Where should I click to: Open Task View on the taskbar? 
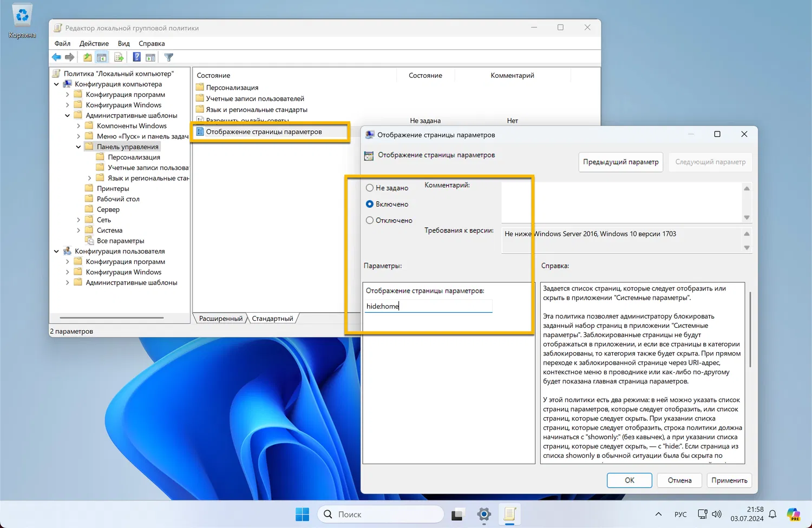(x=459, y=514)
